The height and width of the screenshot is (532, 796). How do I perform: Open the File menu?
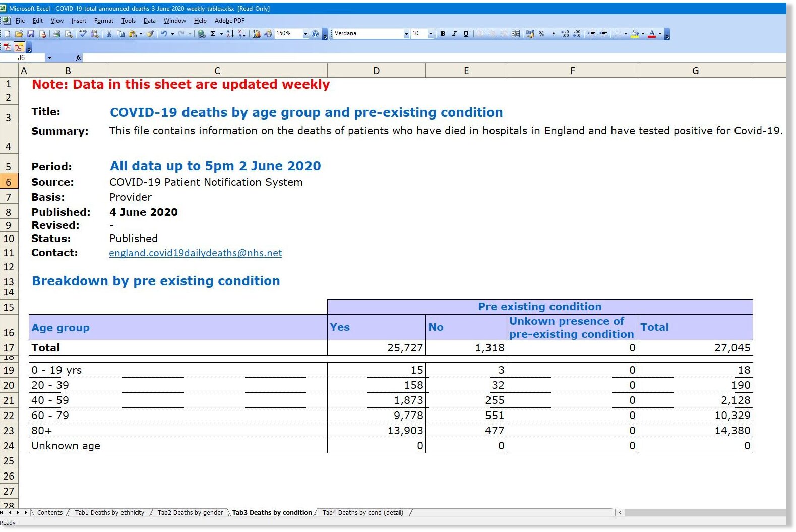coord(20,21)
